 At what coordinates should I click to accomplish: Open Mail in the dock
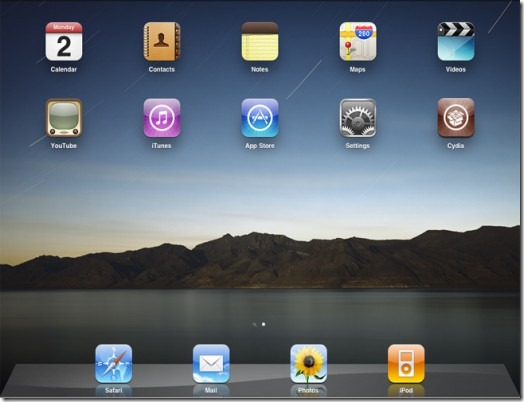[x=211, y=364]
